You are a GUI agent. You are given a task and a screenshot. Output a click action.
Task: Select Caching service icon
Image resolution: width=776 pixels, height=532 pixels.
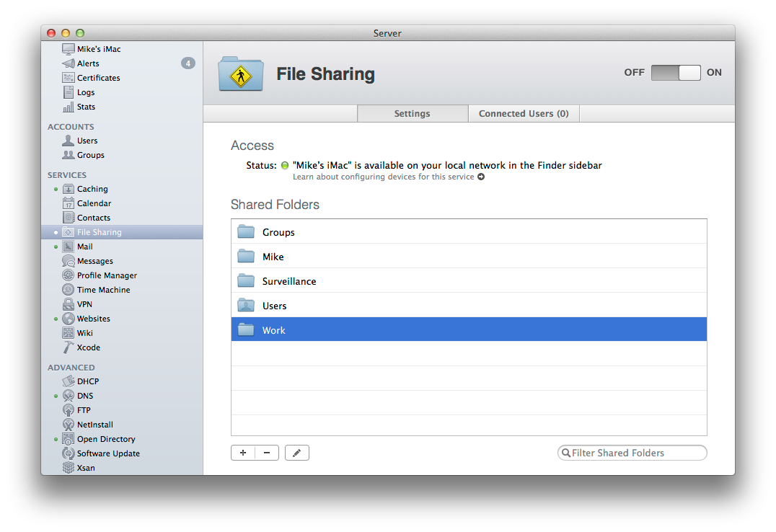pyautogui.click(x=69, y=189)
